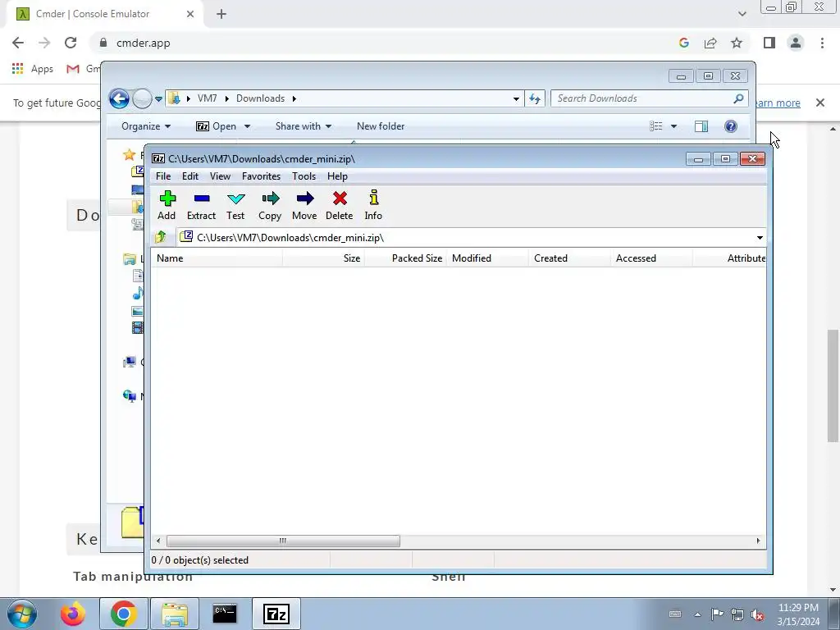The image size is (840, 630).
Task: Sort by Modified column header
Action: click(x=487, y=258)
